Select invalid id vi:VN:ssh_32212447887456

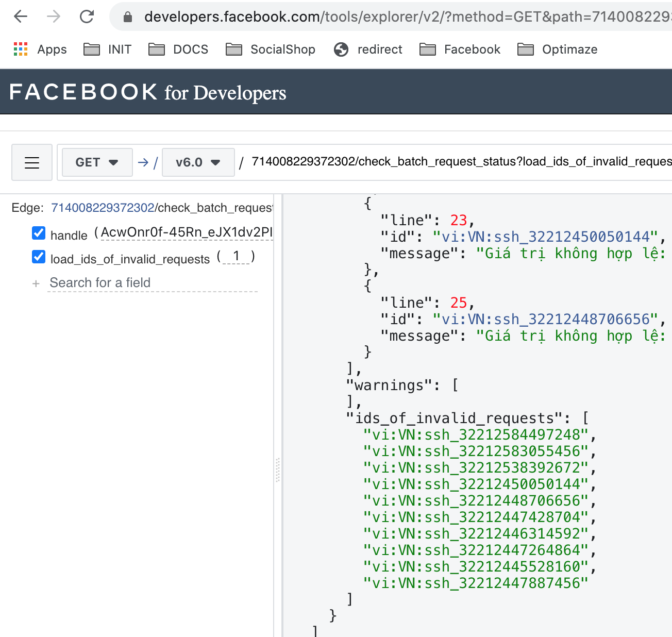[476, 583]
